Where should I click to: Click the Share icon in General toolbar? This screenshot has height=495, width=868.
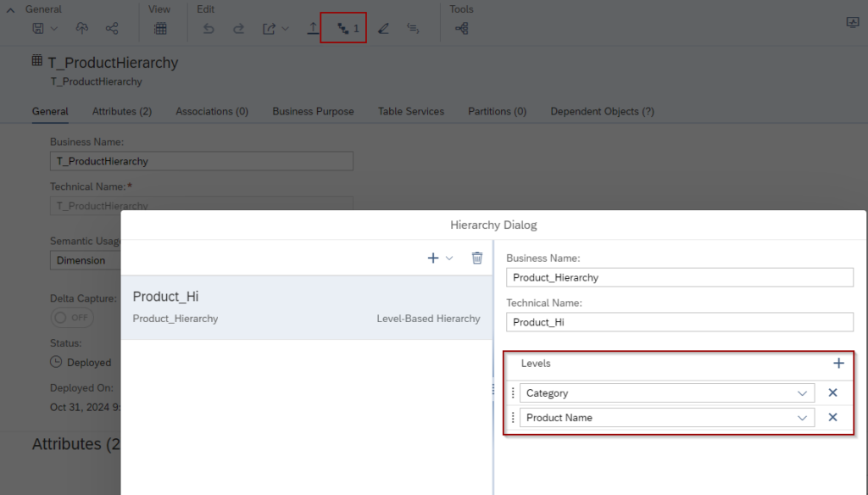click(x=112, y=28)
